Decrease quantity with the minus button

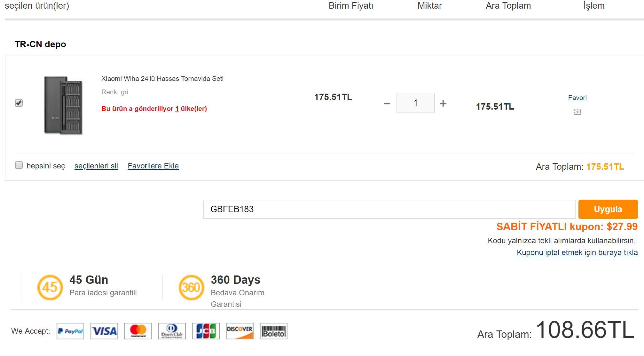coord(387,104)
